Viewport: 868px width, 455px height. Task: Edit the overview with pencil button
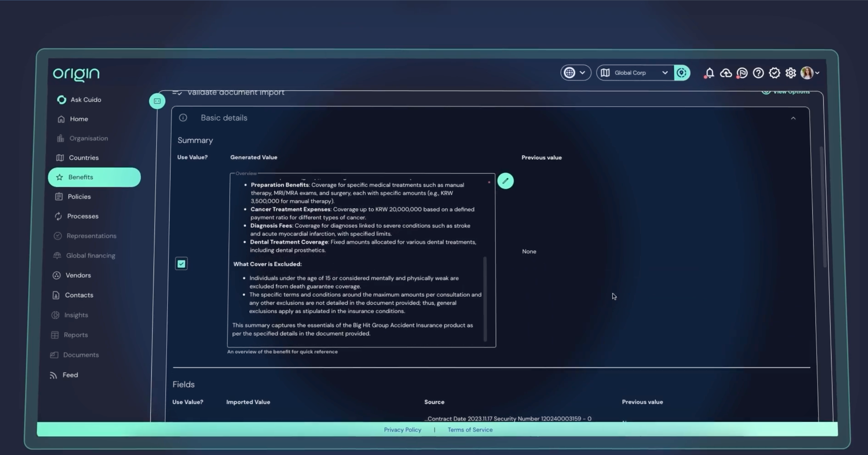[x=505, y=181]
